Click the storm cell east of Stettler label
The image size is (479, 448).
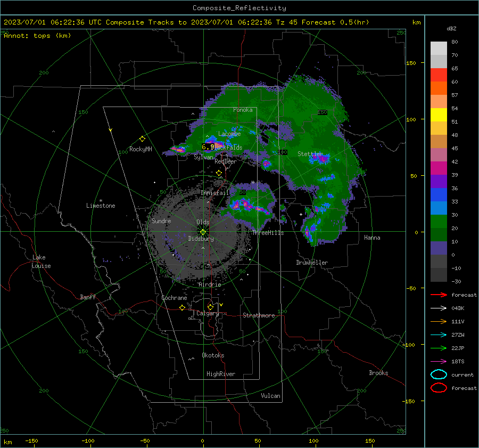point(320,158)
